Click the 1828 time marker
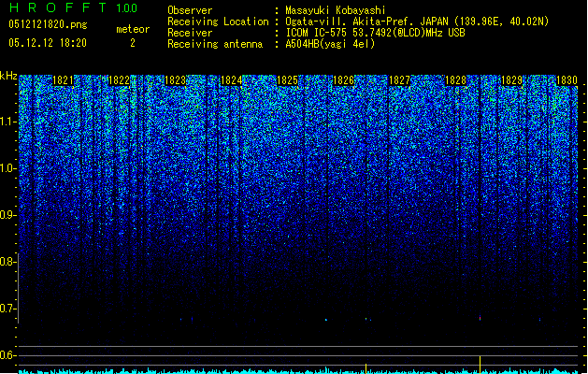The width and height of the screenshot is (588, 374). coord(455,80)
